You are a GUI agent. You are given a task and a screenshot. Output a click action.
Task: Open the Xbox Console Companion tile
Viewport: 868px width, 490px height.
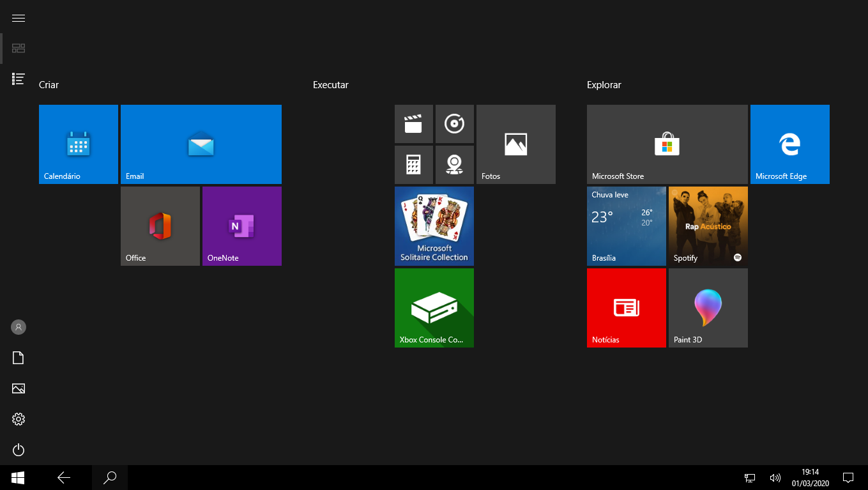434,308
